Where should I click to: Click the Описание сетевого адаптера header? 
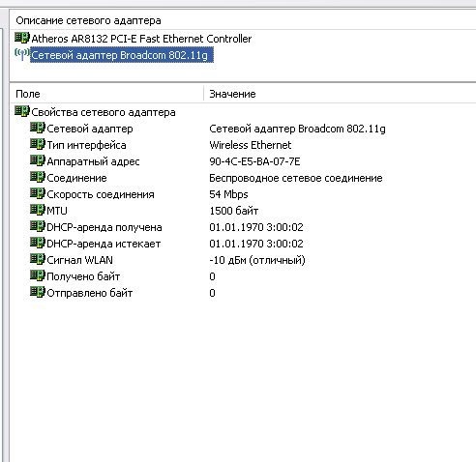click(x=88, y=20)
